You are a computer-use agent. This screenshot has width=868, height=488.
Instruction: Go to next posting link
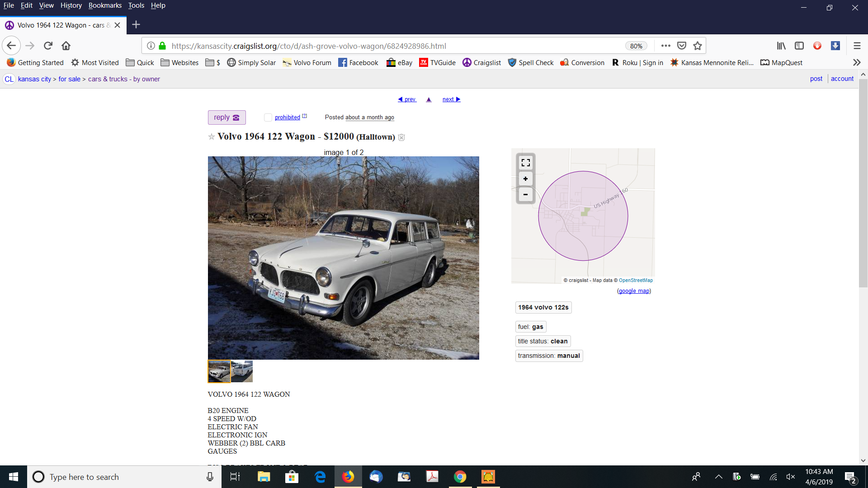451,99
